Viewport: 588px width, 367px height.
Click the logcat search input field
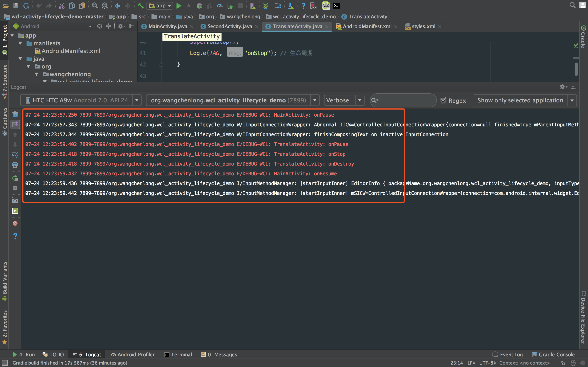[406, 100]
